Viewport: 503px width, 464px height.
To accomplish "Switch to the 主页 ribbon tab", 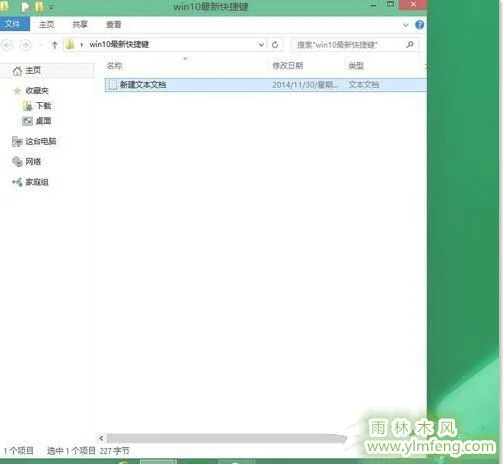I will coord(46,24).
